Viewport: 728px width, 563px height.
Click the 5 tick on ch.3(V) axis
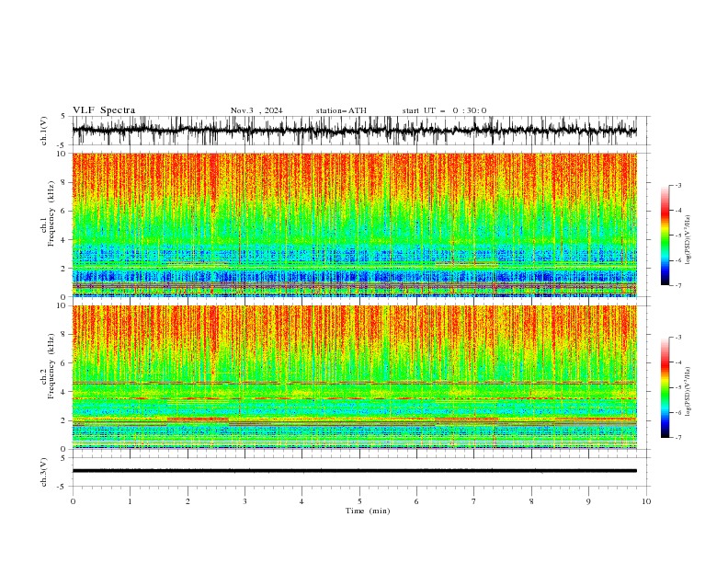(x=63, y=458)
